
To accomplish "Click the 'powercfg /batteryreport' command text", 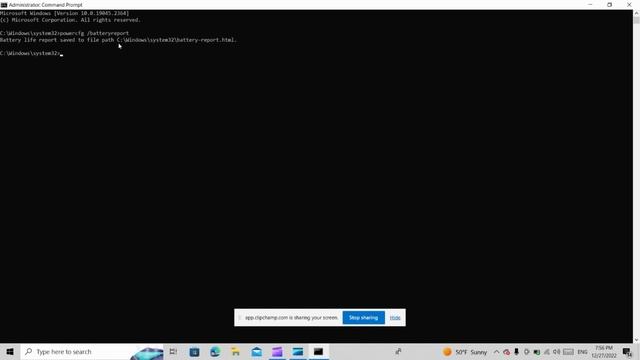I will click(94, 33).
